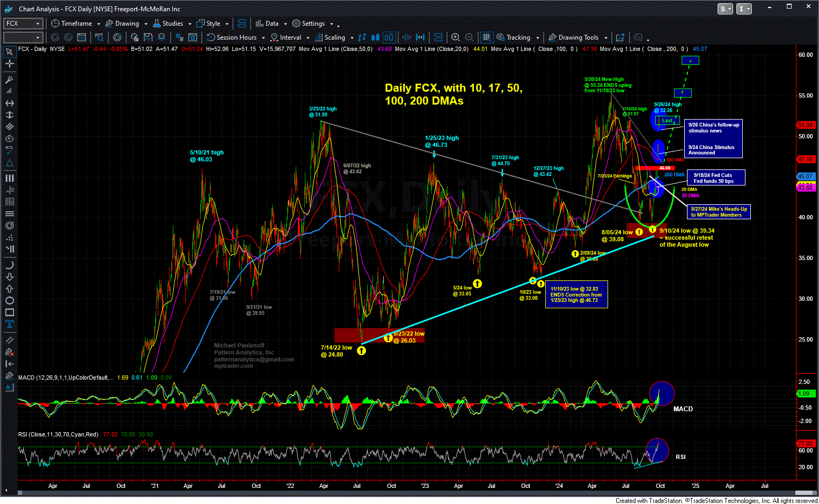Open the Studies menu
This screenshot has height=504, width=819.
pyautogui.click(x=167, y=24)
